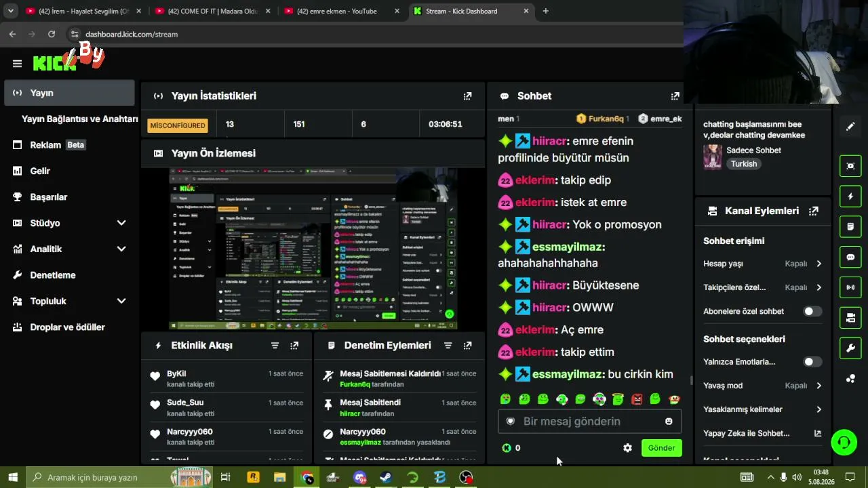Toggle the stream preview widget icon in right rail
This screenshot has width=868, height=488.
coord(850,166)
